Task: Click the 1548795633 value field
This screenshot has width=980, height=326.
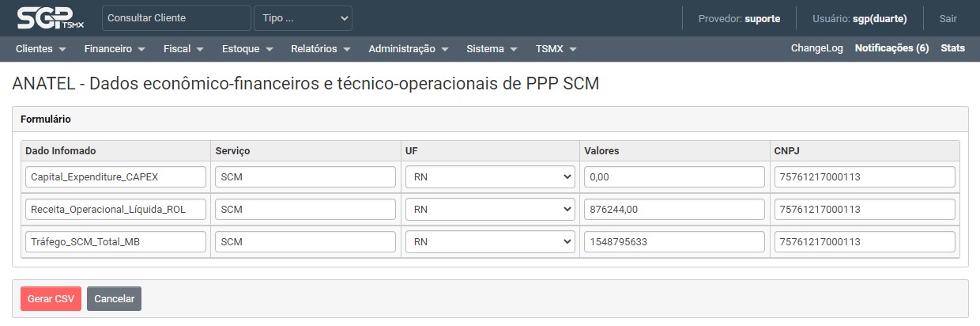Action: pyautogui.click(x=674, y=241)
